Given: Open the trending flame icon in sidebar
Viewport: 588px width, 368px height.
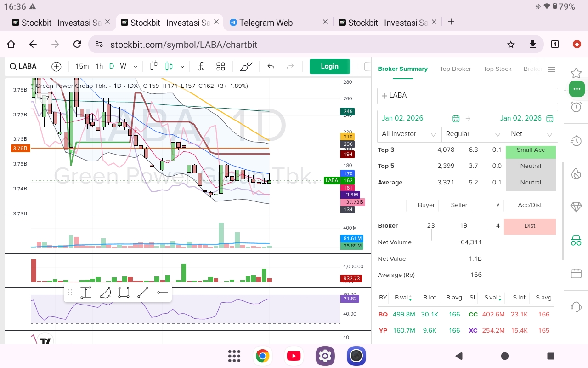Looking at the screenshot, I should click(x=576, y=173).
